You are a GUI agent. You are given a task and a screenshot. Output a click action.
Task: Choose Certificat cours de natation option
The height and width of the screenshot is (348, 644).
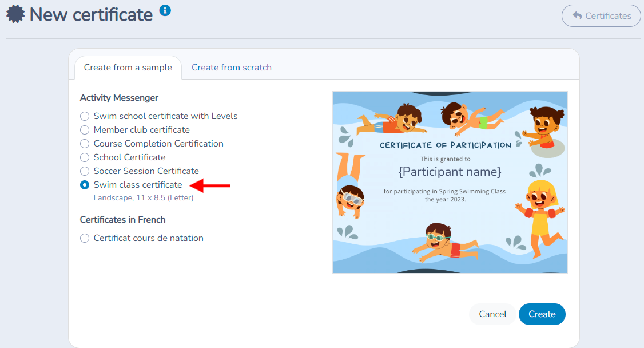(x=85, y=238)
